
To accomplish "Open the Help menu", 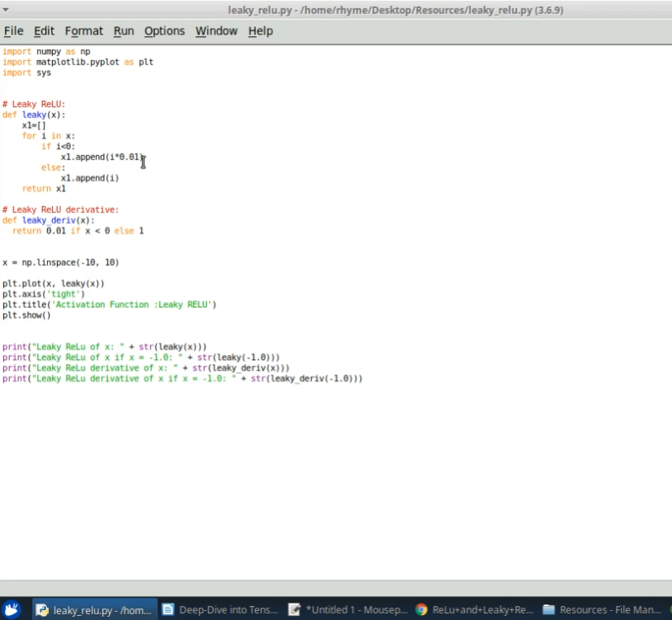I will coord(260,31).
